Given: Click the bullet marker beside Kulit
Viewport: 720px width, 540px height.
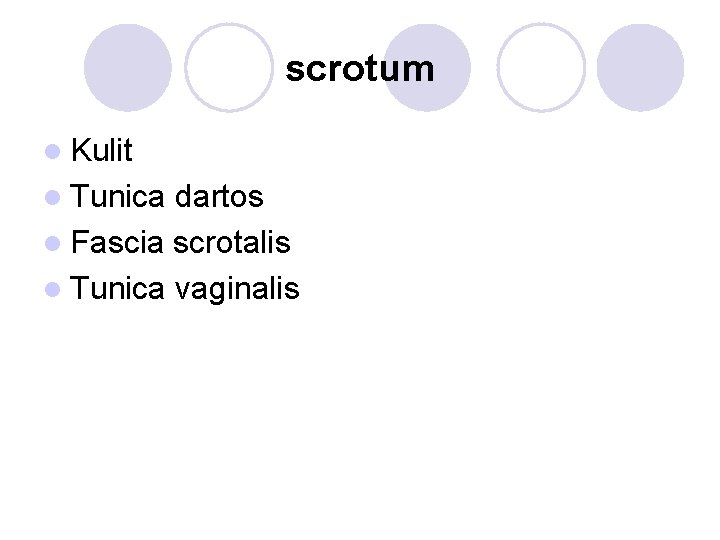Looking at the screenshot, I should click(x=53, y=152).
